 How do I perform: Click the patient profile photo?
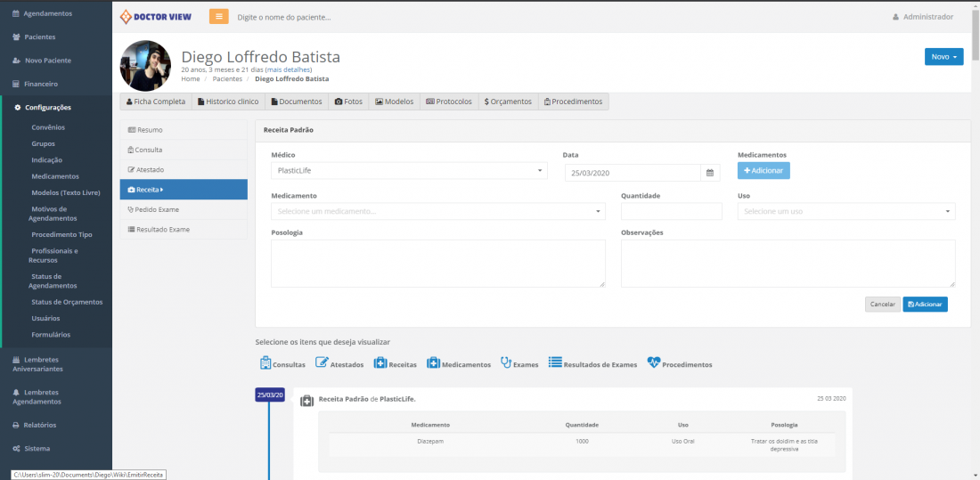click(x=145, y=66)
